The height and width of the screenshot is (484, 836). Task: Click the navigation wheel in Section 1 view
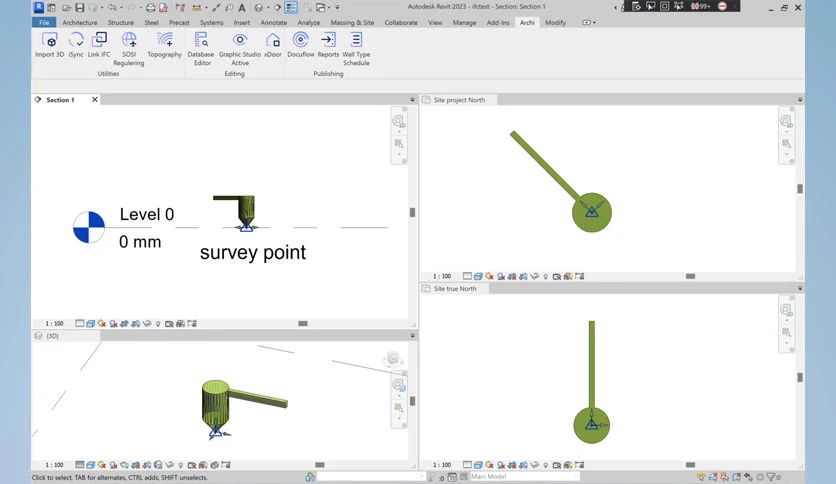[398, 122]
